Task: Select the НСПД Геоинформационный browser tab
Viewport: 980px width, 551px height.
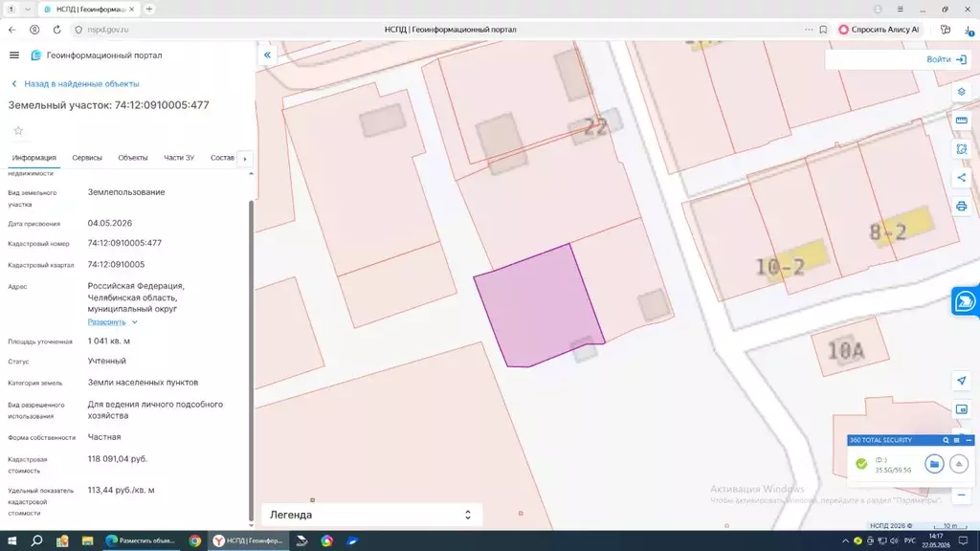Action: pyautogui.click(x=89, y=10)
